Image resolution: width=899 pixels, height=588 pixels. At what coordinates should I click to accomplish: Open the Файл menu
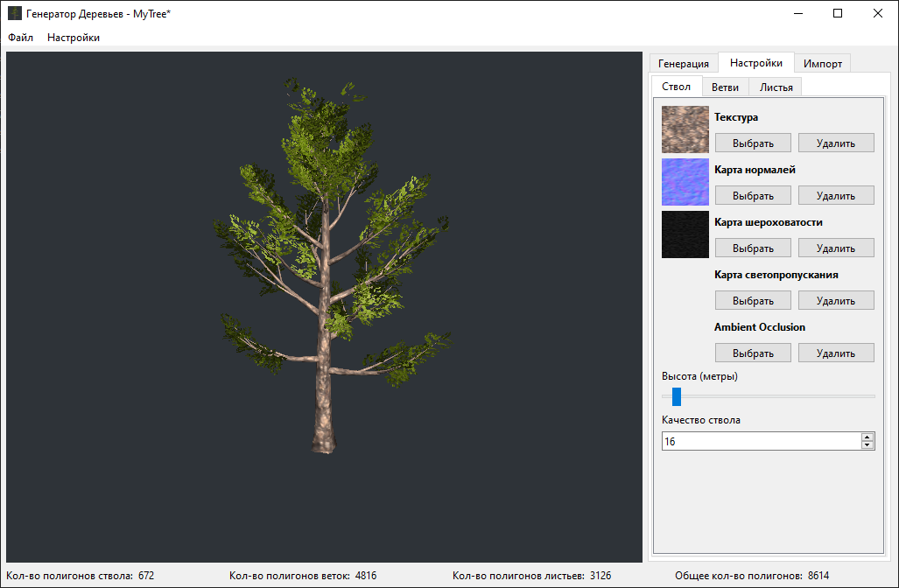pyautogui.click(x=21, y=38)
